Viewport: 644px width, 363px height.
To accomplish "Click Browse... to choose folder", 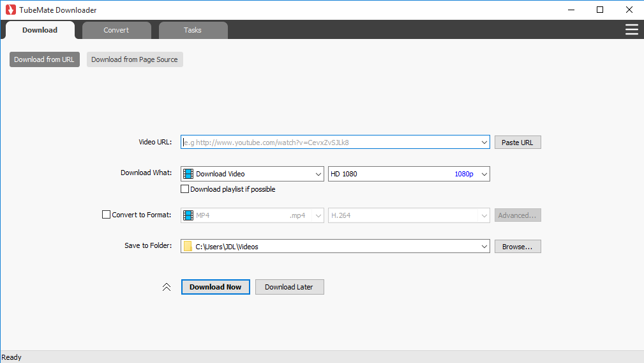I will coord(518,246).
